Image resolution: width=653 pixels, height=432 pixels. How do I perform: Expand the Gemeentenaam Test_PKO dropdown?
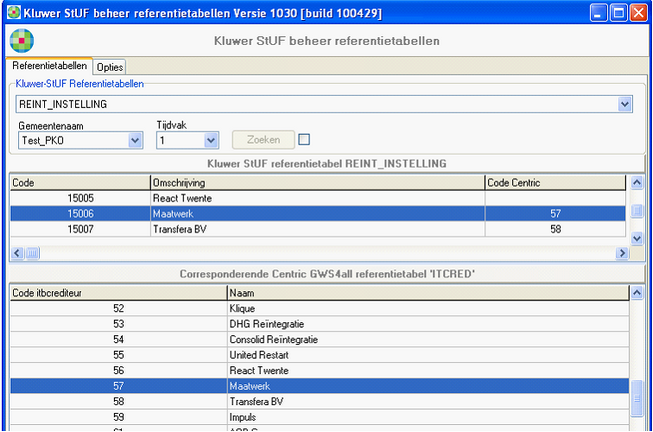coord(135,140)
